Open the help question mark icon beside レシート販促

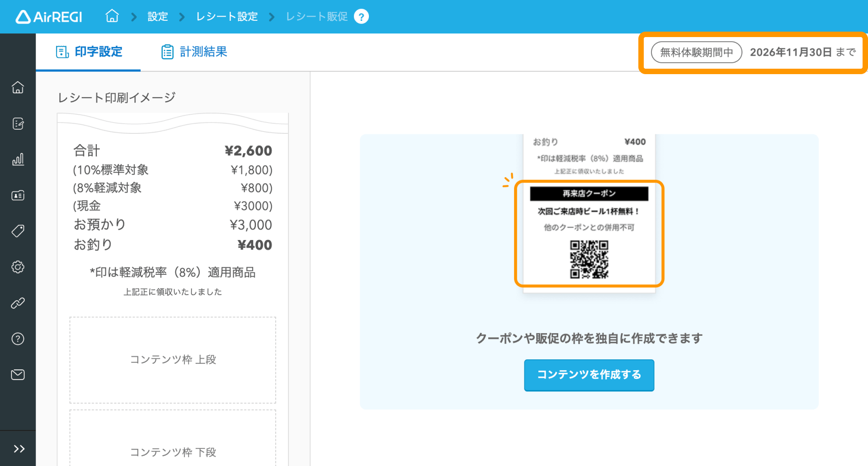click(361, 17)
